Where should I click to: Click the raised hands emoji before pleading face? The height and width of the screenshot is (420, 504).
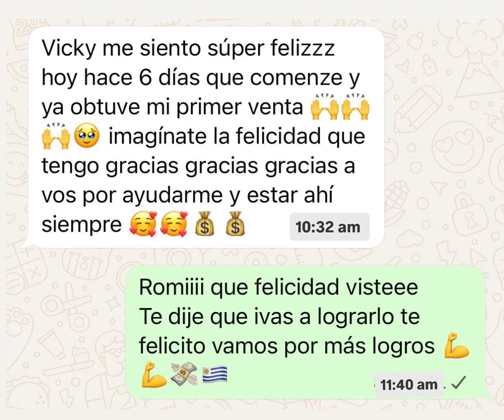tap(56, 136)
